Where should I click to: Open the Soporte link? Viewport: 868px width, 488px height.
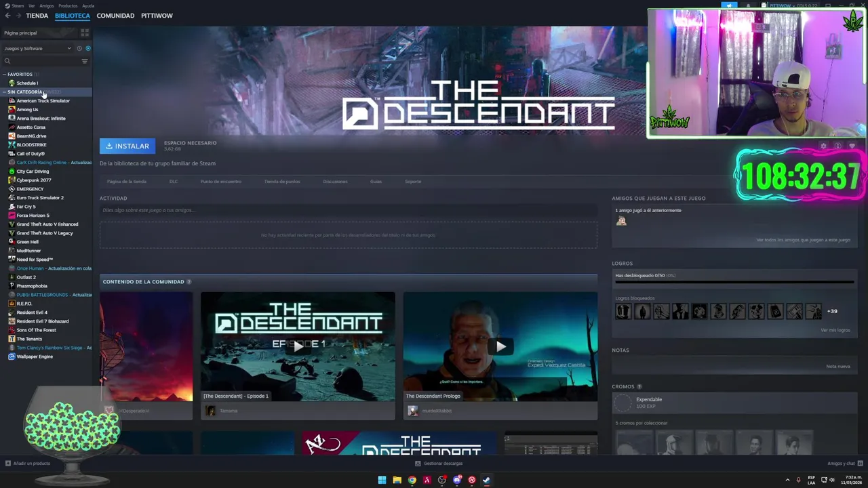coord(413,182)
